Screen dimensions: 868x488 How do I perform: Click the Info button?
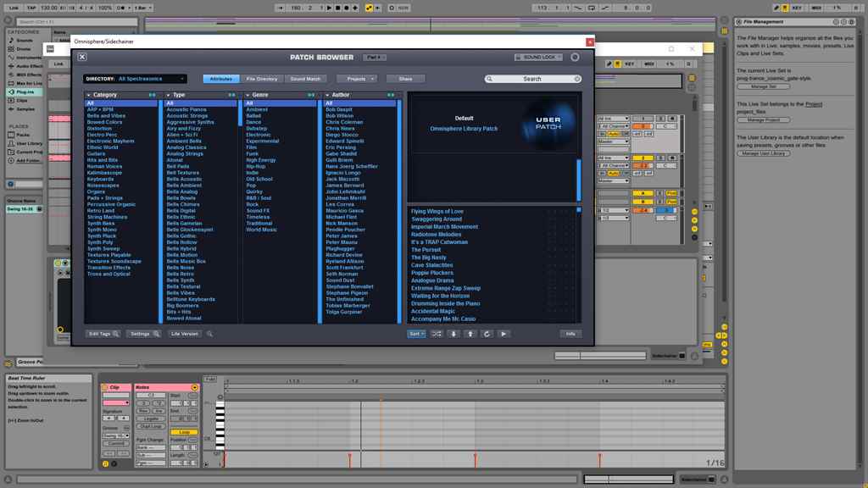click(570, 334)
